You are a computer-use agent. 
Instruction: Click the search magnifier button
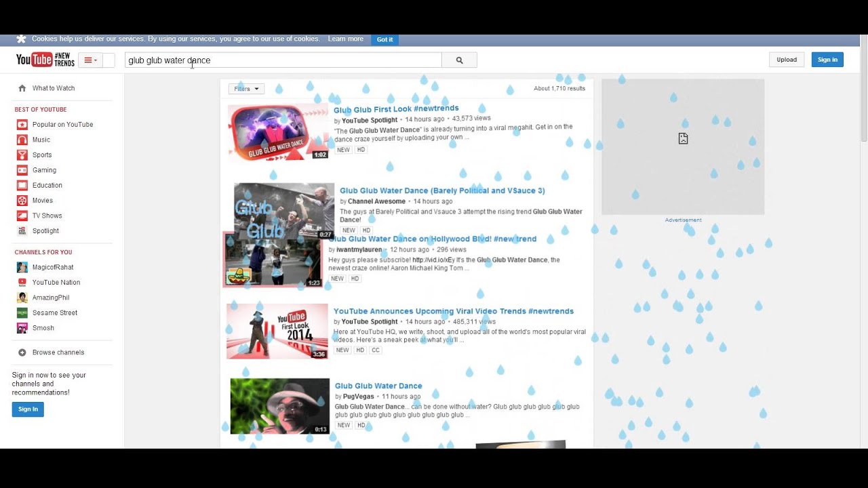pyautogui.click(x=459, y=60)
